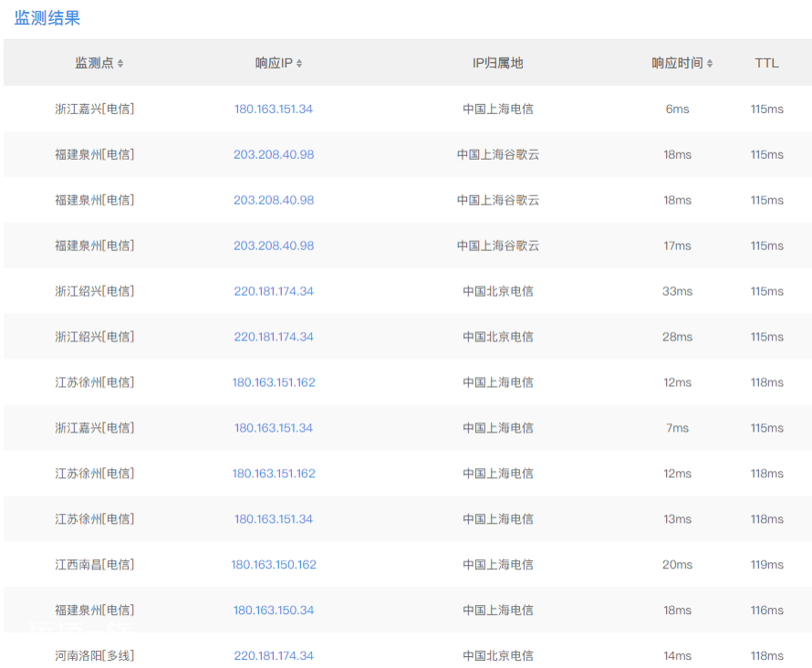Sort by 监测点 column arrow icon
This screenshot has width=812, height=668.
[120, 63]
